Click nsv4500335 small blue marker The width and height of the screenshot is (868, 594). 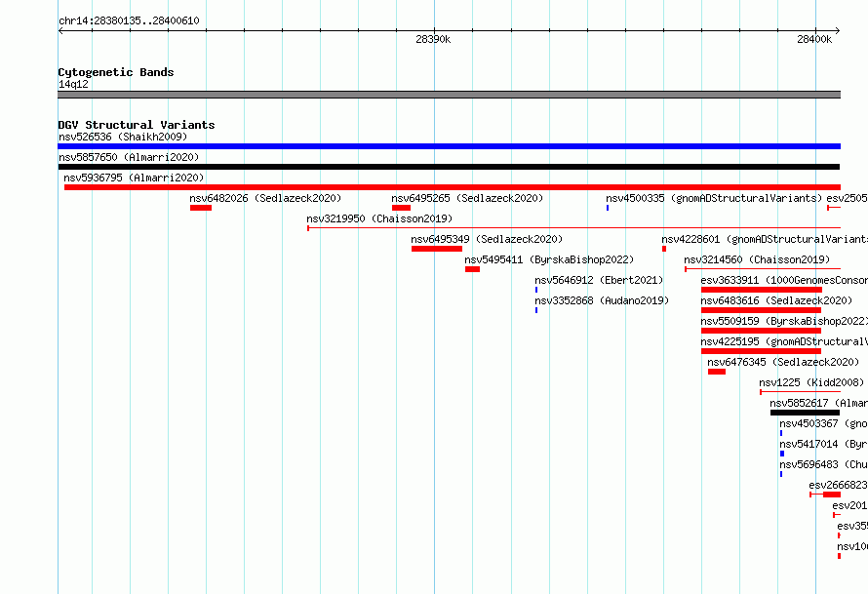click(608, 208)
